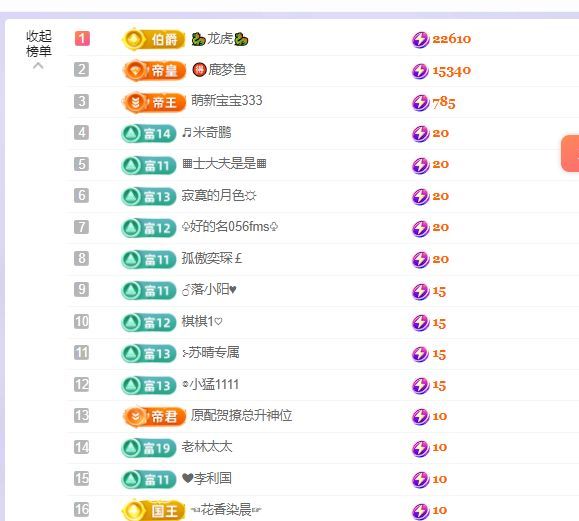The height and width of the screenshot is (521, 579).
Task: Select username 孤傲奕琛
Action: coord(212,258)
